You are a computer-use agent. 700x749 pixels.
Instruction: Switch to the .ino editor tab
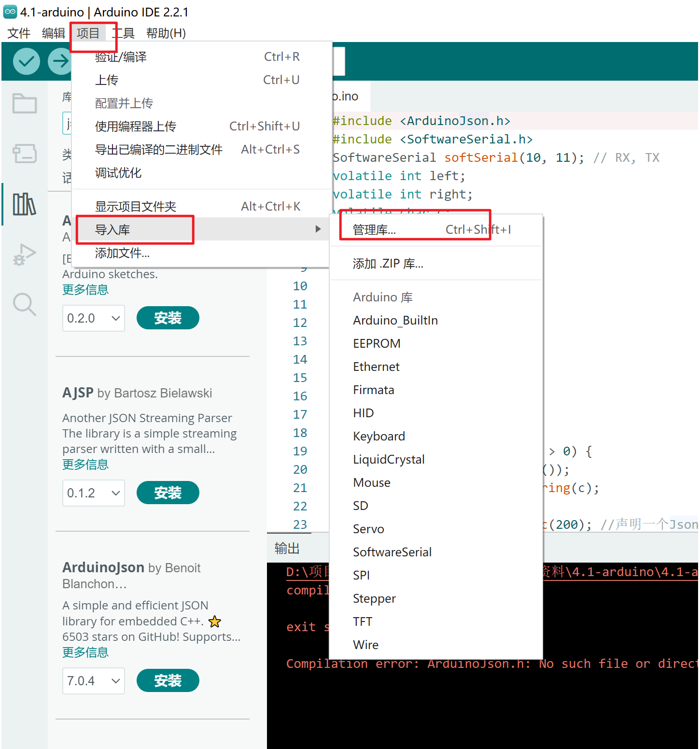pos(351,96)
